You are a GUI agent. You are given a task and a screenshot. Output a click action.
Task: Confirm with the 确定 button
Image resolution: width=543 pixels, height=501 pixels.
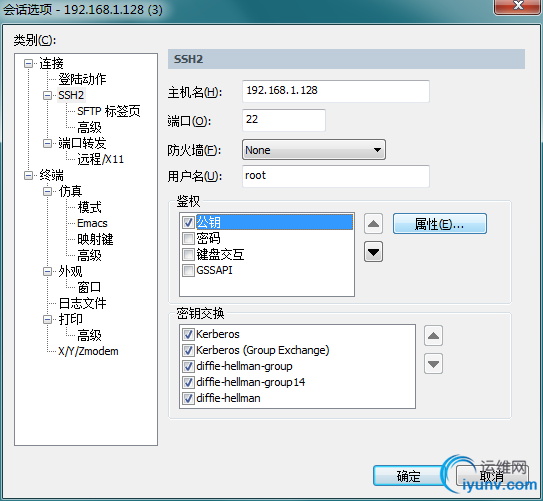point(409,476)
